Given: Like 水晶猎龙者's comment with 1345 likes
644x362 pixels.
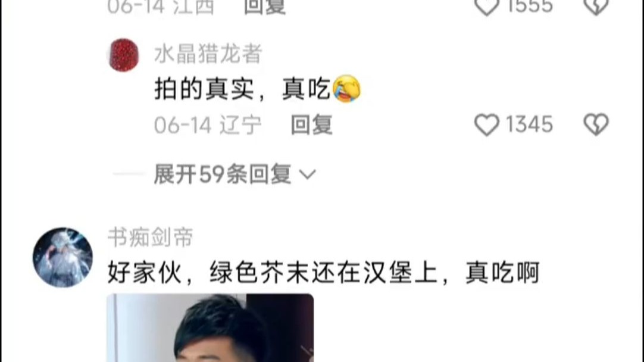Looking at the screenshot, I should tap(487, 124).
